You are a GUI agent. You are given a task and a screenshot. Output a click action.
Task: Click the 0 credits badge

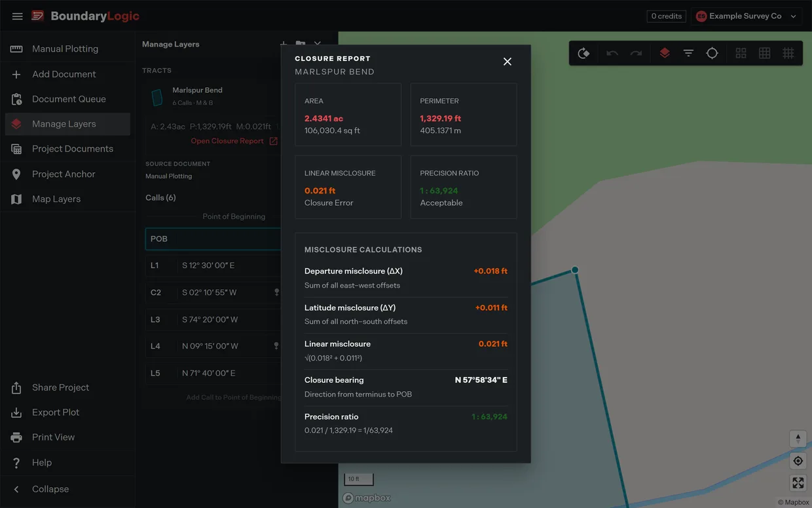(x=667, y=16)
